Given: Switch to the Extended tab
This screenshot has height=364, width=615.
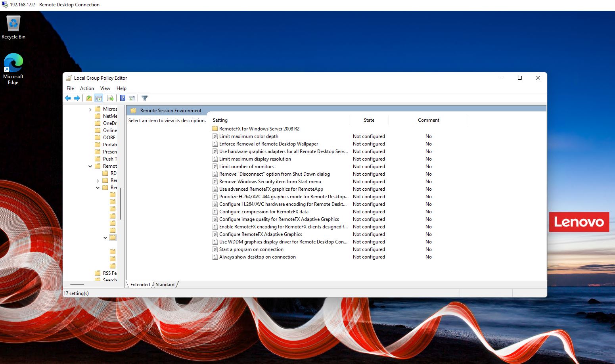Looking at the screenshot, I should coord(140,285).
